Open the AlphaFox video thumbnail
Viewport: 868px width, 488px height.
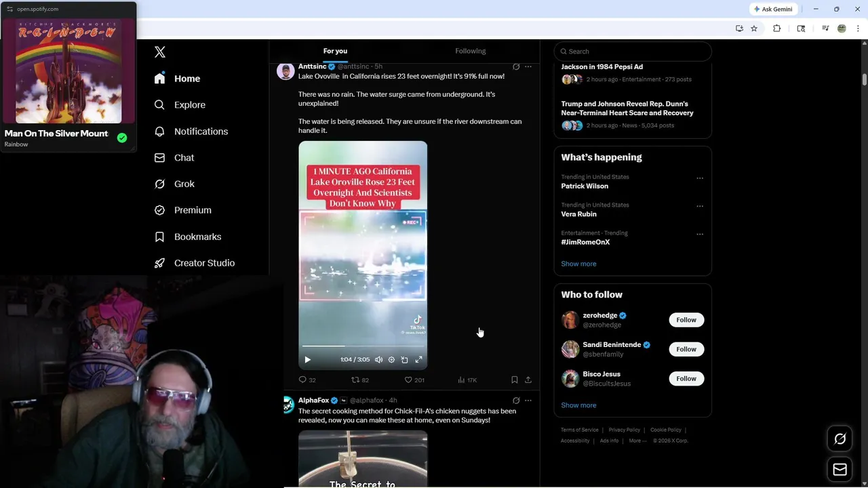coord(363,459)
